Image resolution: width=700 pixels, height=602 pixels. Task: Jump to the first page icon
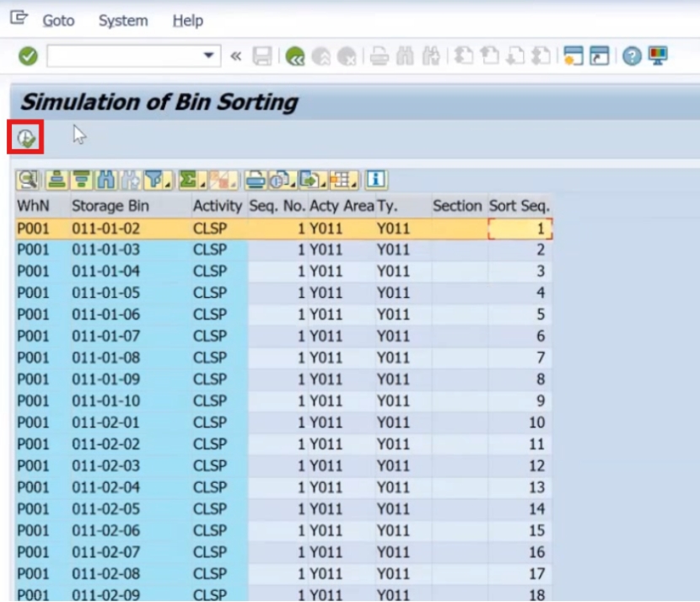click(x=464, y=56)
